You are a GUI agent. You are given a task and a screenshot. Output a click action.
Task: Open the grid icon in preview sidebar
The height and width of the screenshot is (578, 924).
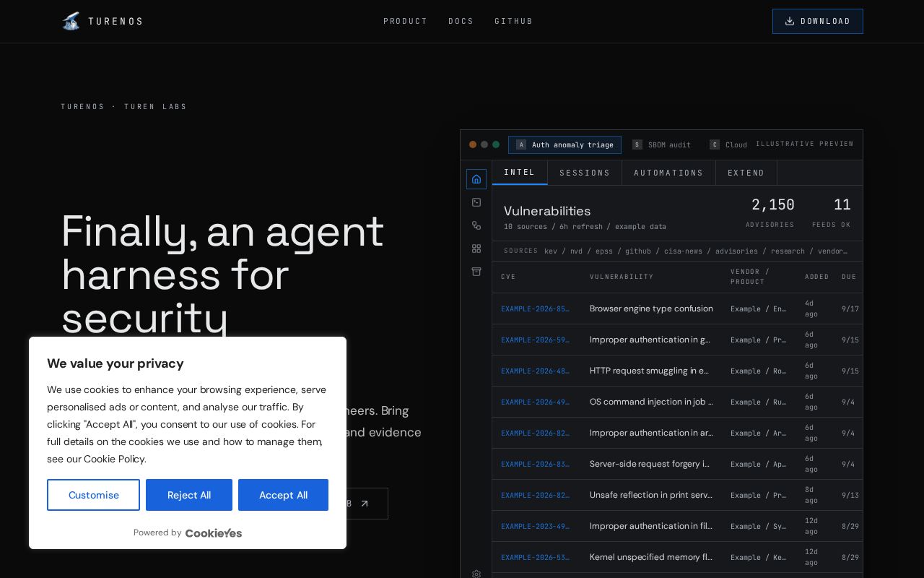(x=476, y=249)
